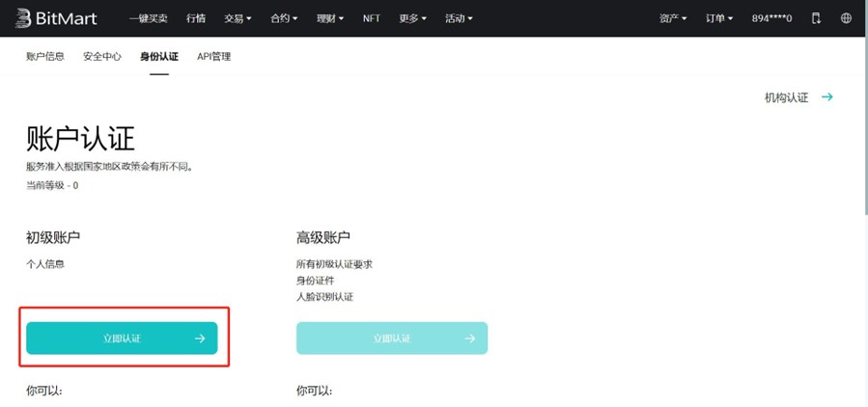Click the 894****0 account name
Viewport: 868px width, 407px height.
[x=771, y=18]
